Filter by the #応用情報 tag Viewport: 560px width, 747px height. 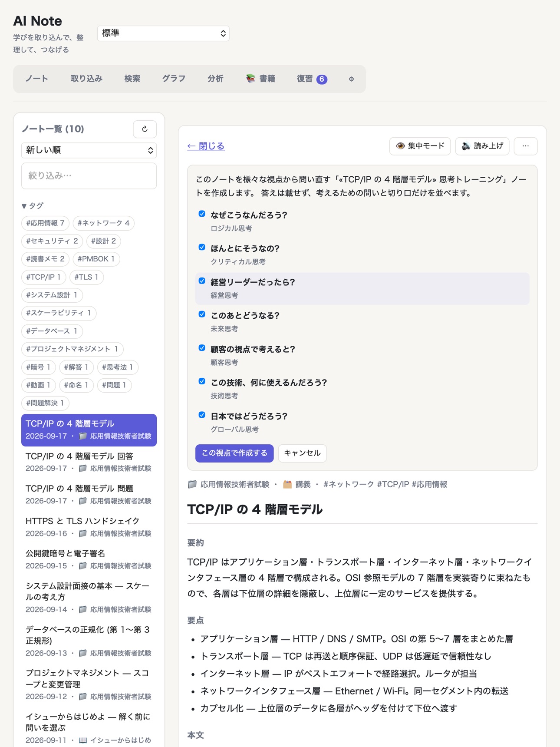coord(45,223)
